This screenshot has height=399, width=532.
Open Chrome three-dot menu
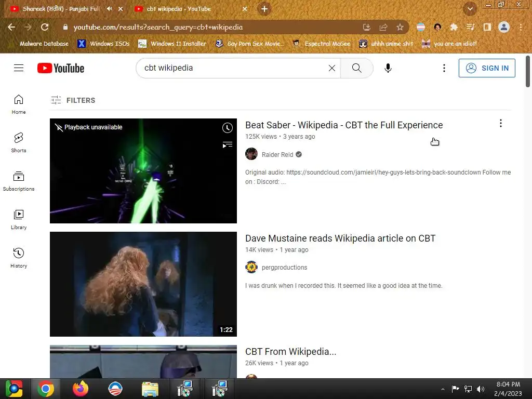click(x=521, y=27)
